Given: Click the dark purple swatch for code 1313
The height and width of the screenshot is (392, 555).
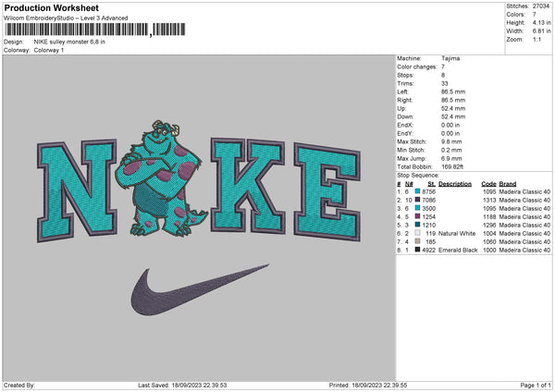Looking at the screenshot, I should tap(418, 200).
